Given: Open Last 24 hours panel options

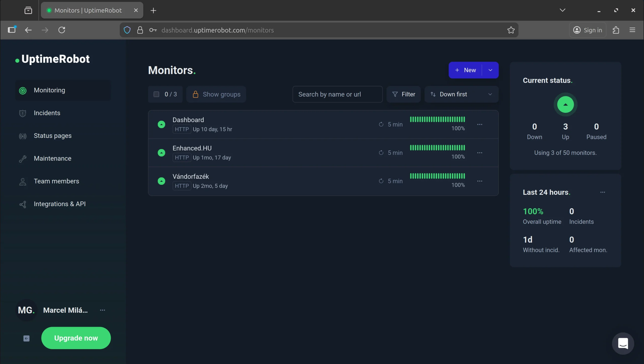Looking at the screenshot, I should pos(602,192).
